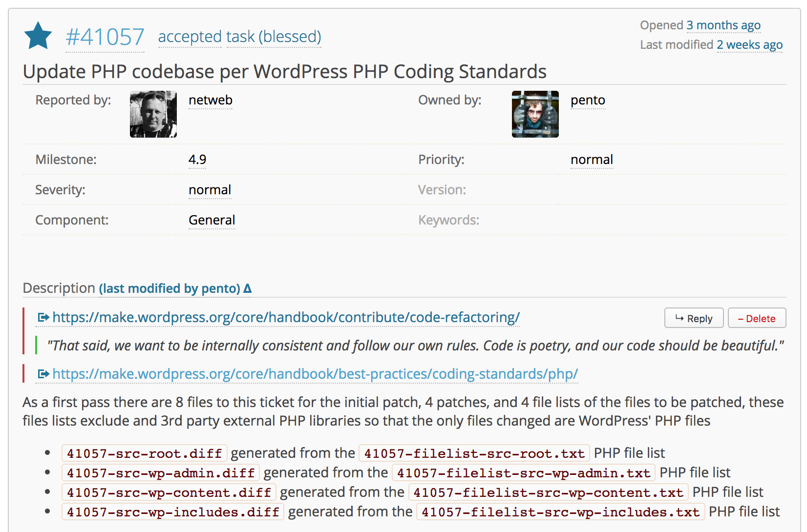Select the '41057-src-wp-content.diff' filename
Viewport: 807px width, 532px height.
click(169, 492)
